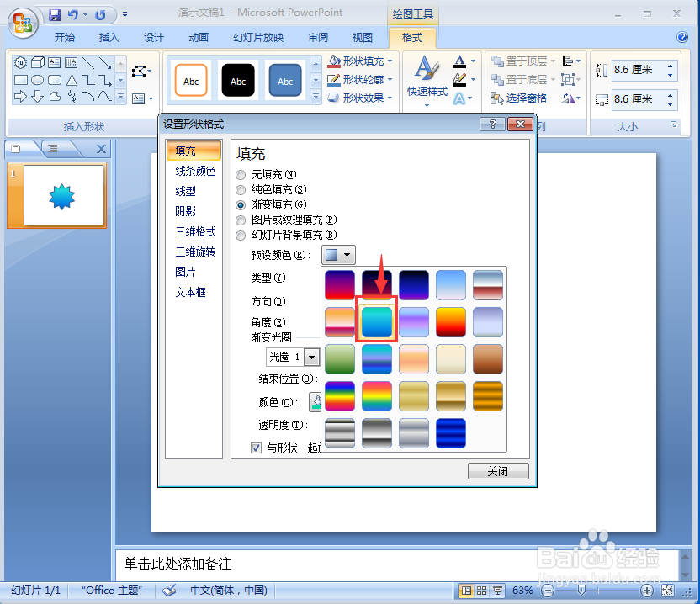The height and width of the screenshot is (604, 700).
Task: Open the preset colors dropdown
Action: point(338,255)
